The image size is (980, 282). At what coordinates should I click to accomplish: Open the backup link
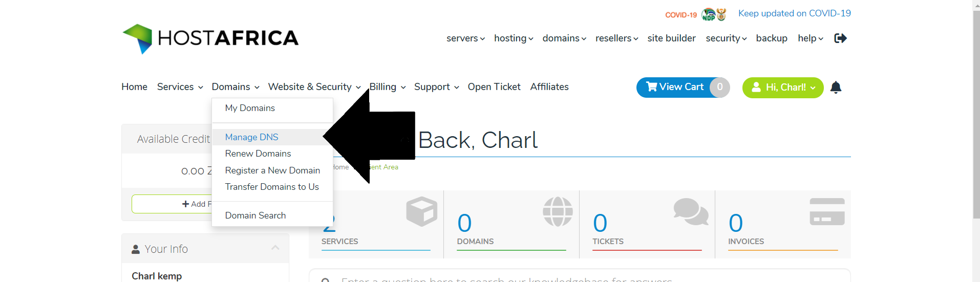tap(772, 38)
